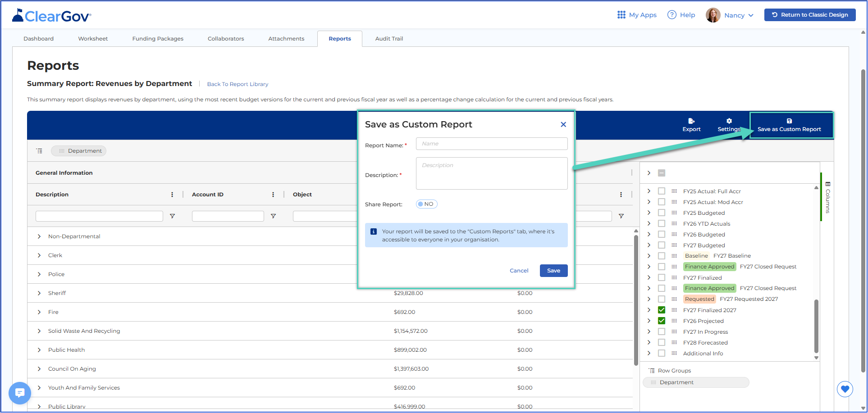This screenshot has width=868, height=413.
Task: Switch to the Dashboard tab
Action: pos(39,39)
